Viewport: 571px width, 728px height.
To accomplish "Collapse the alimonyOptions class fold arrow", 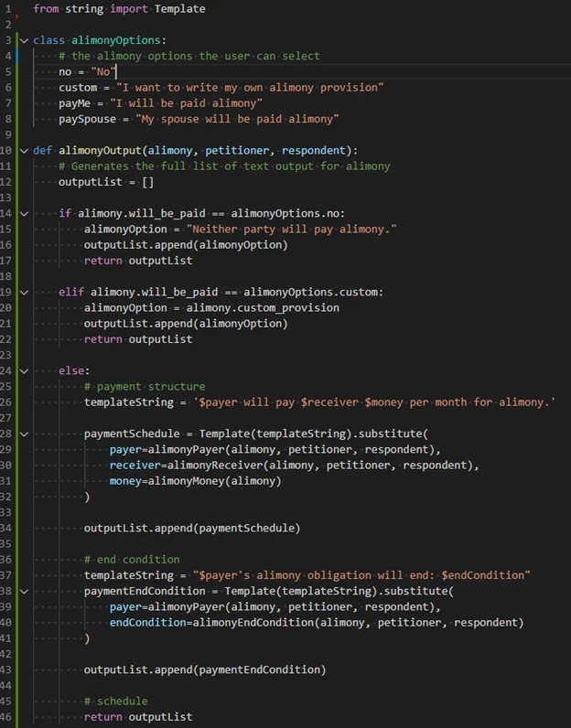I will (x=23, y=40).
